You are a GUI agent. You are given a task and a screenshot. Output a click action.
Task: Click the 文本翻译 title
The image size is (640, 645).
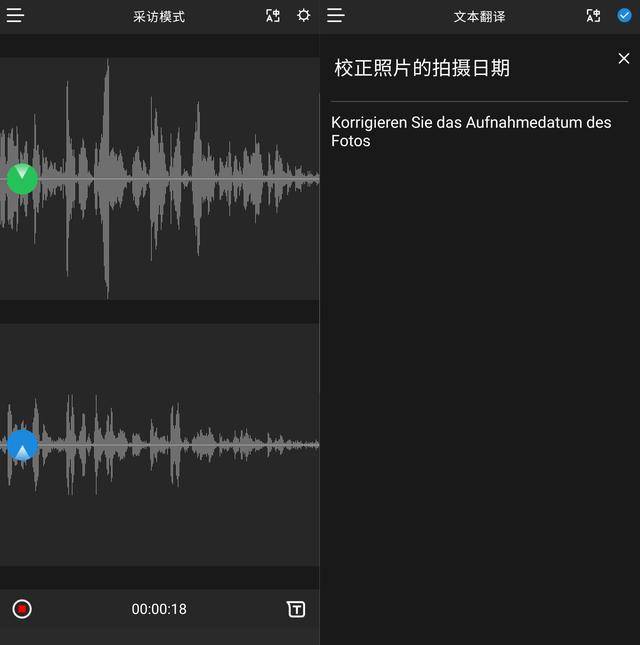pos(479,17)
